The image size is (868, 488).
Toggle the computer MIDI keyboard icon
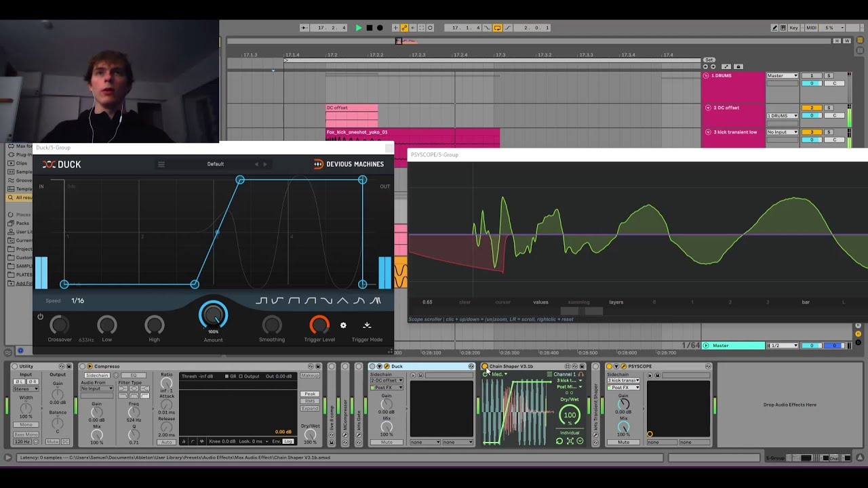click(x=785, y=28)
